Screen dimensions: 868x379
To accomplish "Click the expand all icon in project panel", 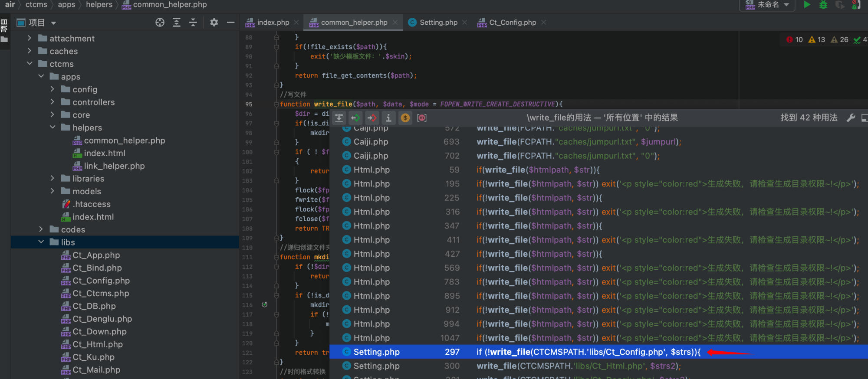I will 177,23.
